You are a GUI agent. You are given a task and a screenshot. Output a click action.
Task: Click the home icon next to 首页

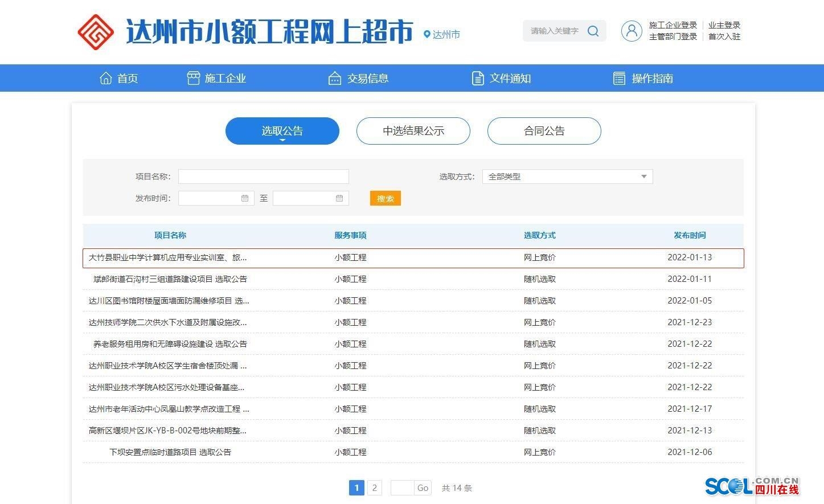[x=106, y=78]
